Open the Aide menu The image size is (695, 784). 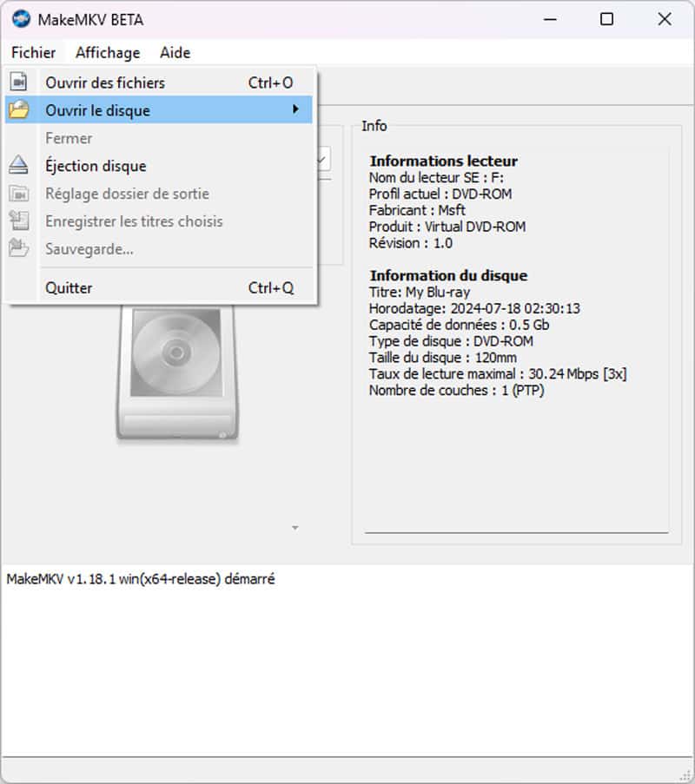pos(175,52)
